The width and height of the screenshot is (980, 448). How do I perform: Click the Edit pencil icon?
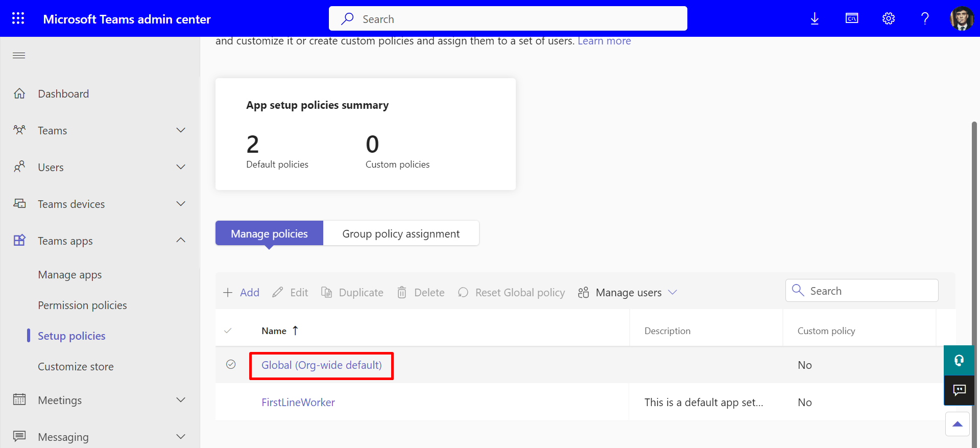(277, 292)
